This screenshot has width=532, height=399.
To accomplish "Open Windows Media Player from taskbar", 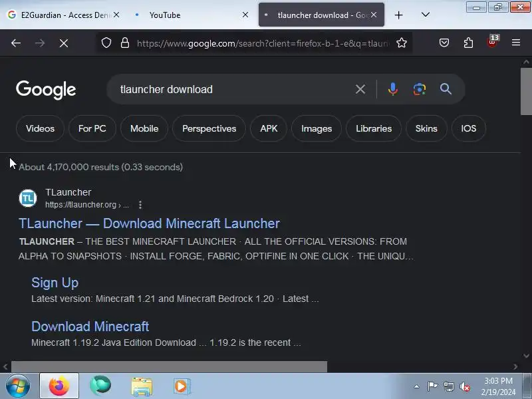I will coord(182,386).
